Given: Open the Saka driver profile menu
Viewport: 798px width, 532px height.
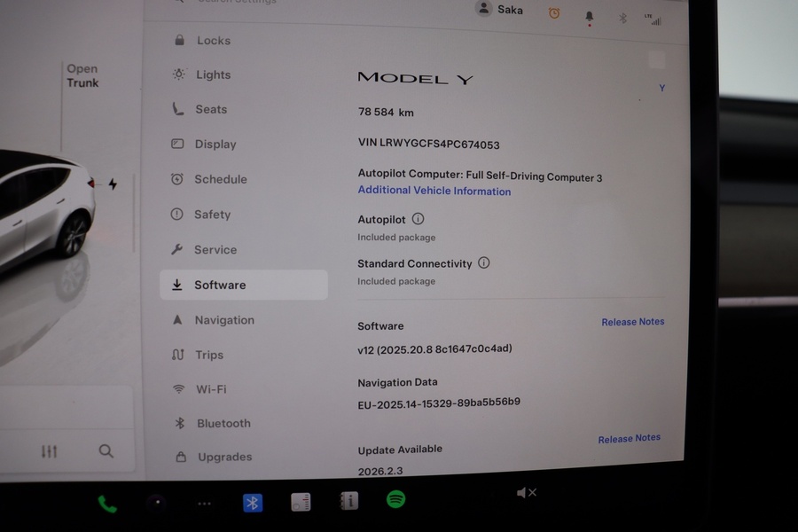Looking at the screenshot, I should [500, 10].
